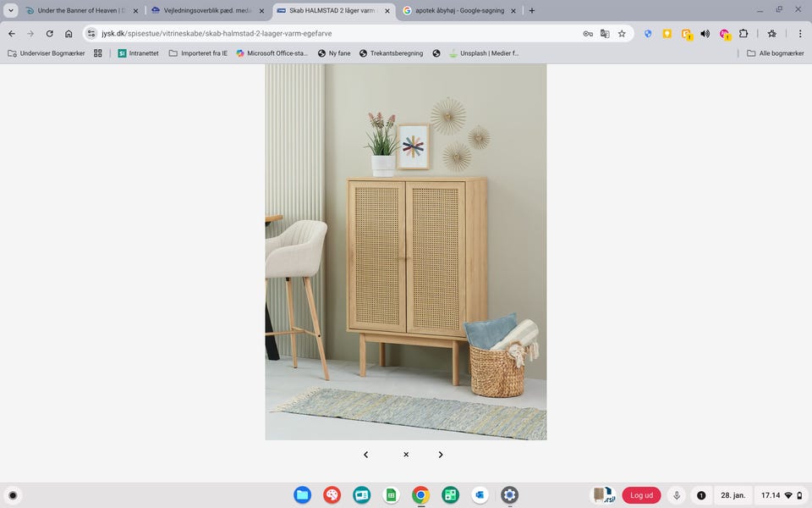Open the apps grid bookmark shortcut

(98, 53)
